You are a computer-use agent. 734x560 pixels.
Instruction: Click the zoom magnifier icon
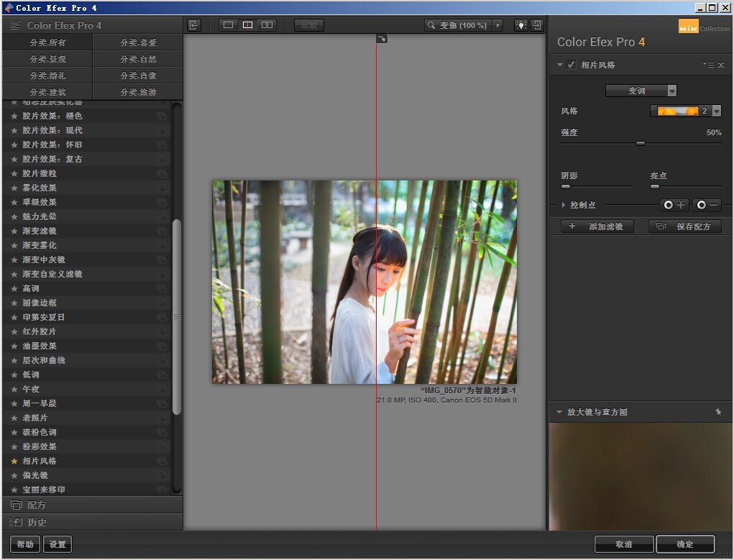click(431, 25)
